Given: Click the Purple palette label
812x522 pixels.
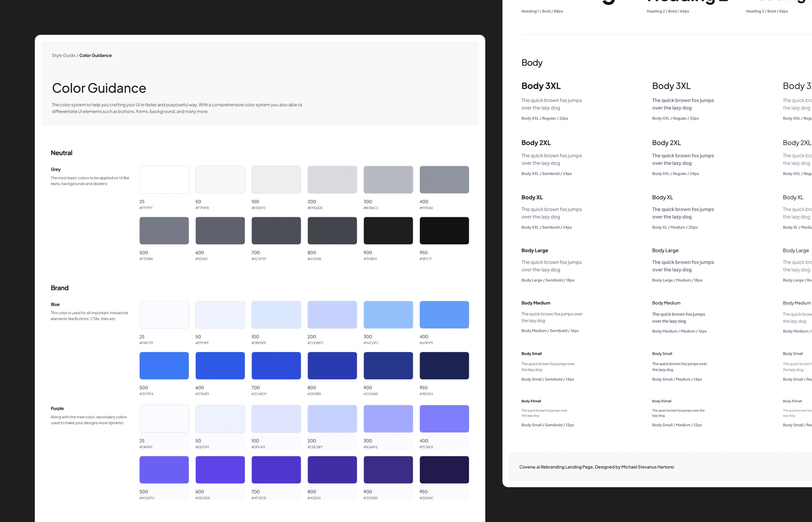Looking at the screenshot, I should pyautogui.click(x=57, y=409).
